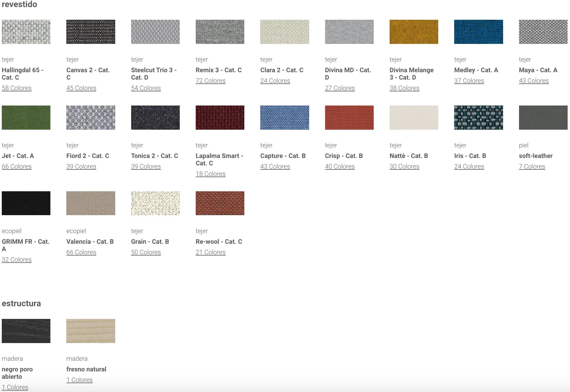Click 18 Colores under Lapalma Smart
The height and width of the screenshot is (392, 570).
(210, 174)
